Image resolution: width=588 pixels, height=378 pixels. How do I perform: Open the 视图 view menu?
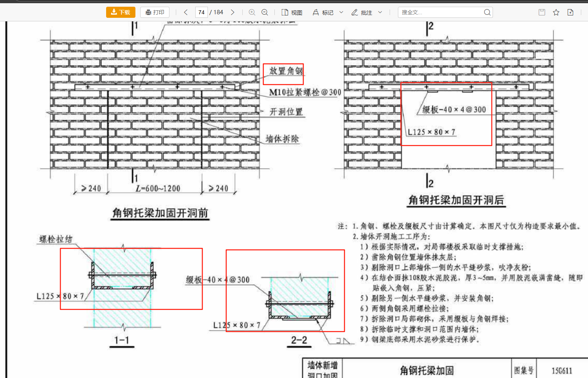tap(292, 12)
